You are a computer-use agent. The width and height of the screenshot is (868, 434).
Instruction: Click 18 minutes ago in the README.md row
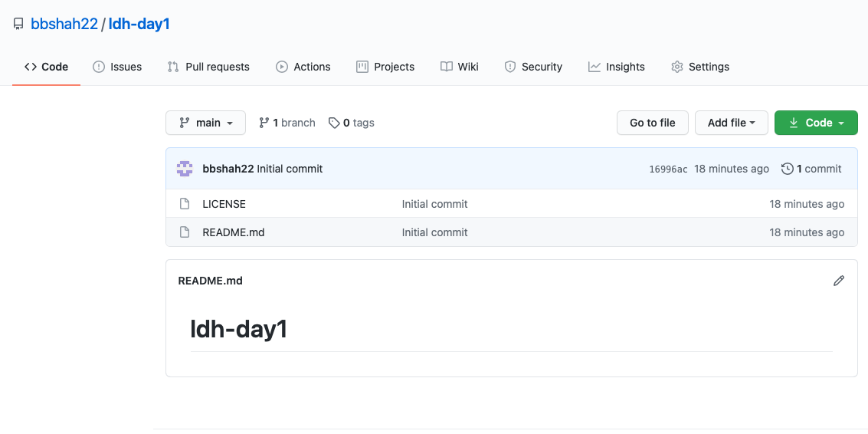pyautogui.click(x=807, y=232)
